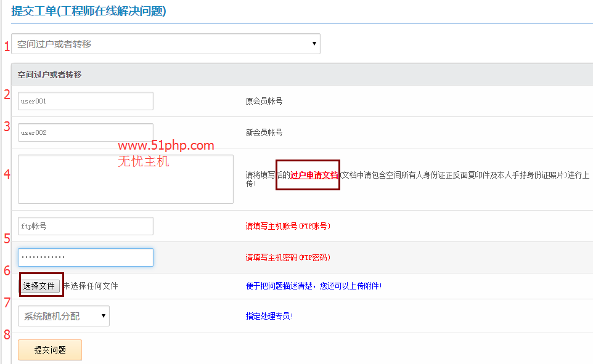This screenshot has height=364, width=593.
Task: Focus the ftp帐号 input field
Action: click(x=85, y=226)
